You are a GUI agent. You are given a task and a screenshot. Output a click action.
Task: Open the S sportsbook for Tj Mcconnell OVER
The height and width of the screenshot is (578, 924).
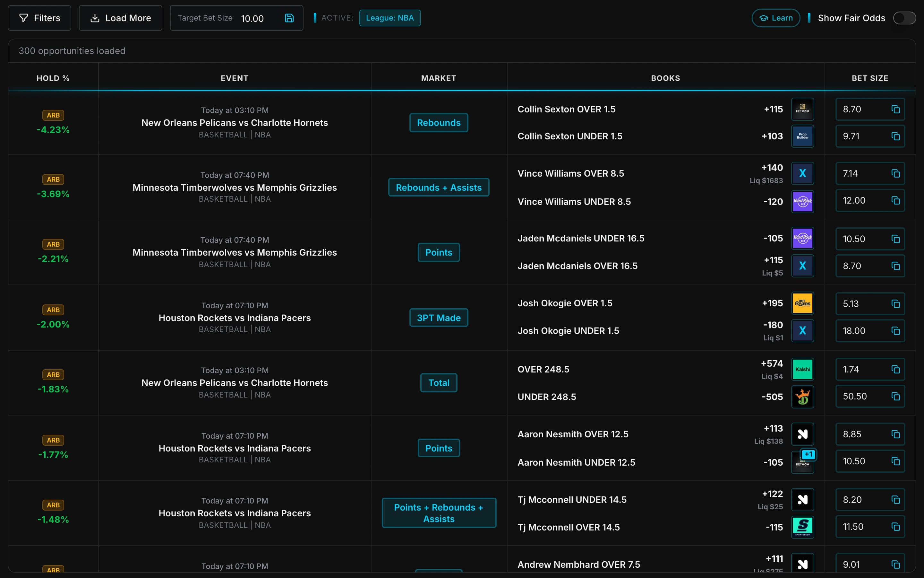[x=802, y=527]
